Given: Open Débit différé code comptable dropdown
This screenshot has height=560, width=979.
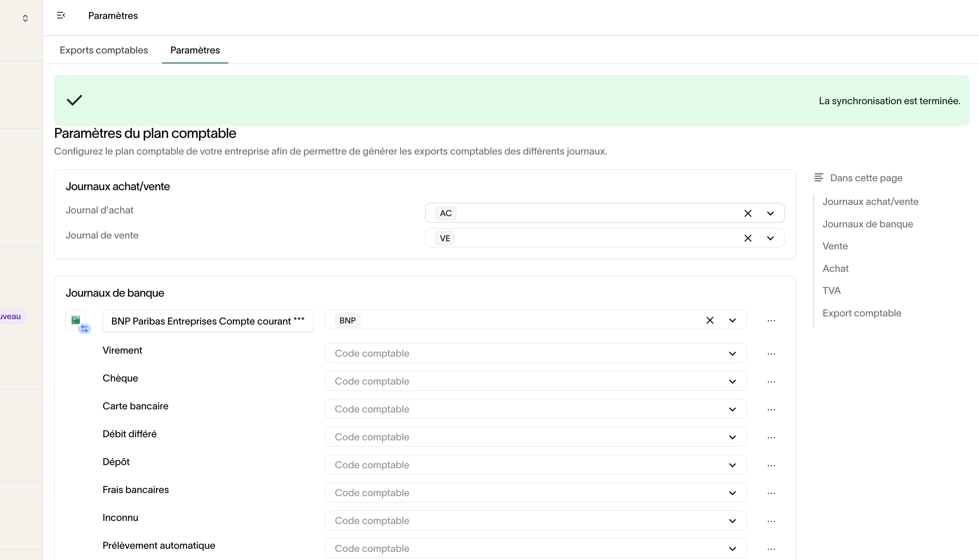Looking at the screenshot, I should pyautogui.click(x=732, y=437).
